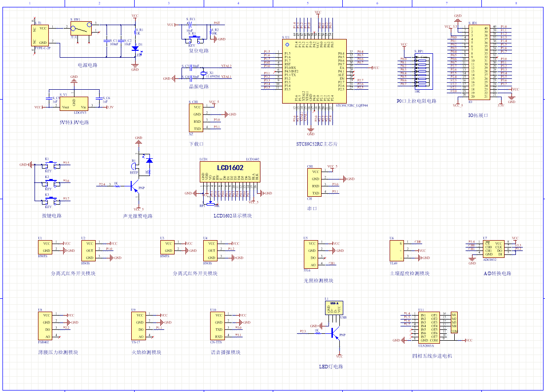The width and height of the screenshot is (545, 392).
Task: Select the U3 HWFS infrared module
Action: click(168, 247)
